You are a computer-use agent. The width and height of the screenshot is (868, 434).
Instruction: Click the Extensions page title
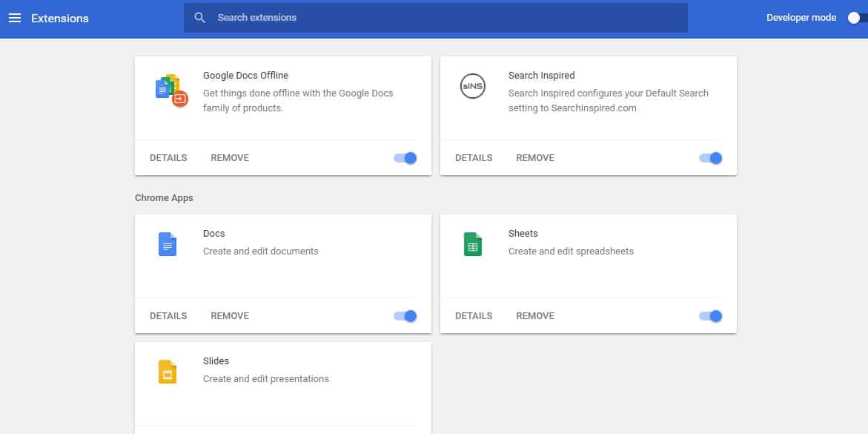[x=60, y=18]
